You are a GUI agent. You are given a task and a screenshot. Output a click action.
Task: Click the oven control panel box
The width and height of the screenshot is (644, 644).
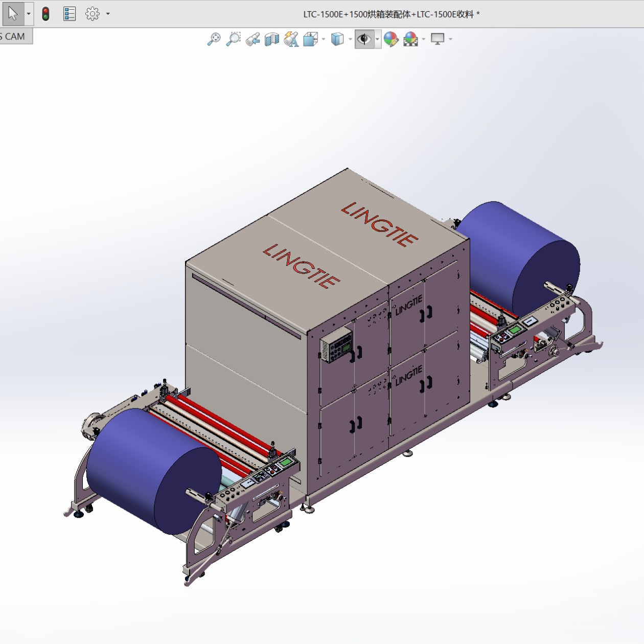pyautogui.click(x=336, y=346)
